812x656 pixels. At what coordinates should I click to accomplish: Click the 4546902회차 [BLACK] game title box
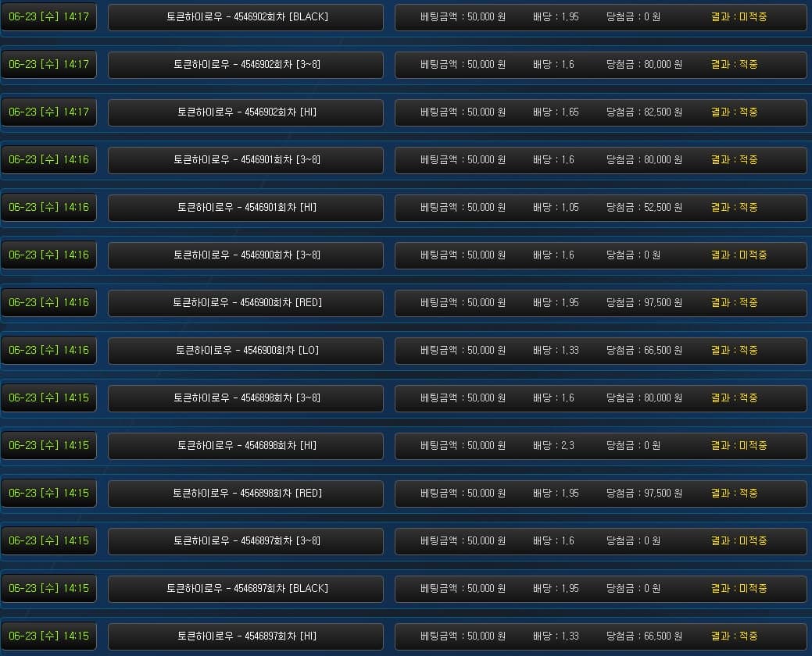pos(245,17)
